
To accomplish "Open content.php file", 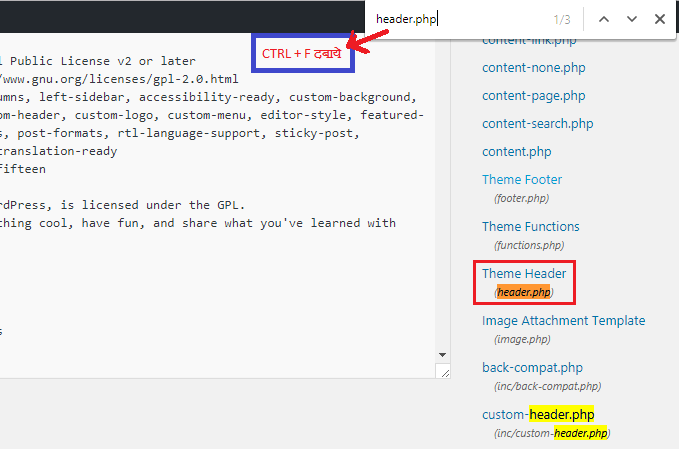I will click(x=517, y=152).
